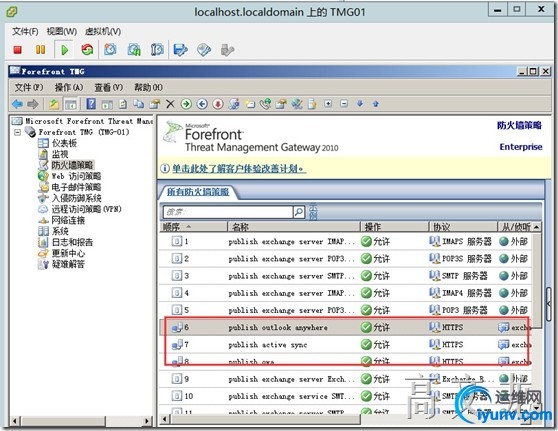This screenshot has height=431, width=558.
Task: Click the 示例 link next to search
Action: [x=313, y=211]
